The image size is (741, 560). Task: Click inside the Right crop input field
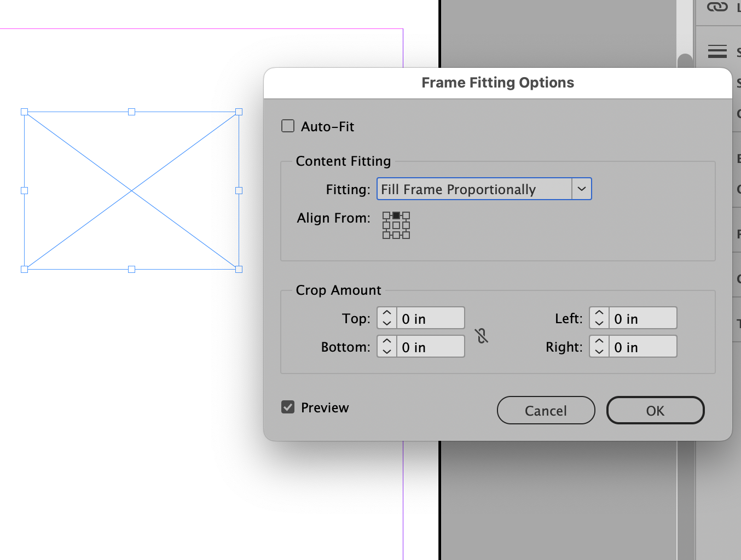point(643,346)
